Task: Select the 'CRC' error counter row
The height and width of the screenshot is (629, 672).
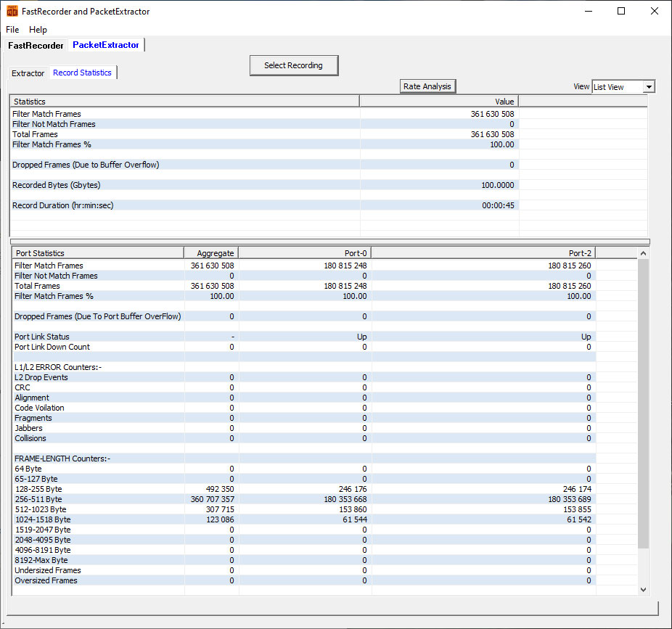Action: pyautogui.click(x=304, y=387)
